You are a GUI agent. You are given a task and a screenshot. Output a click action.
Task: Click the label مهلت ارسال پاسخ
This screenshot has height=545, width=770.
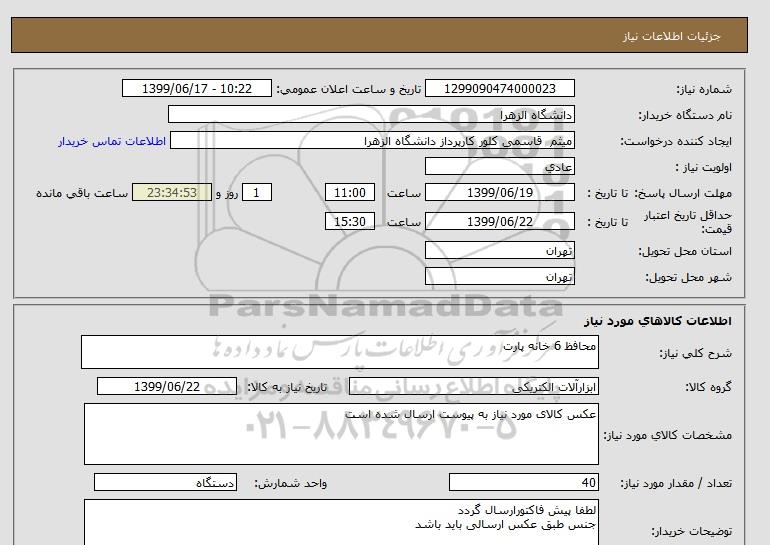tap(682, 193)
